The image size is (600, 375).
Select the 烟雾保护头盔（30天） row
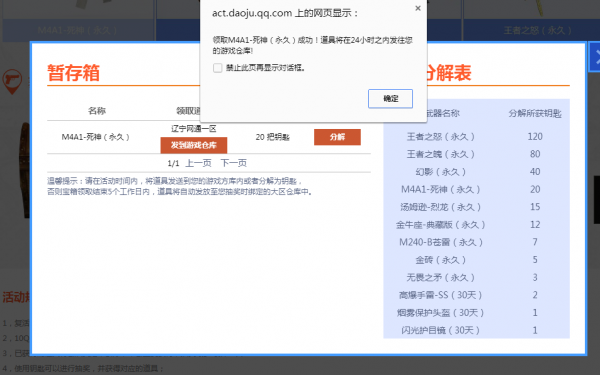coord(476,313)
